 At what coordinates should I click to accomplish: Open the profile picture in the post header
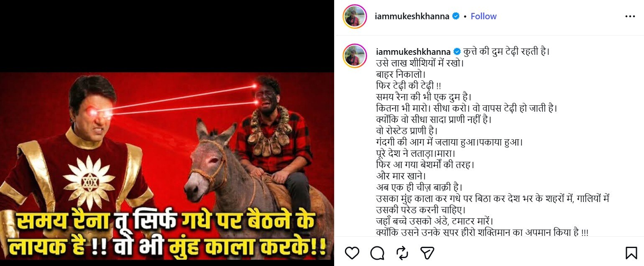coord(355,17)
